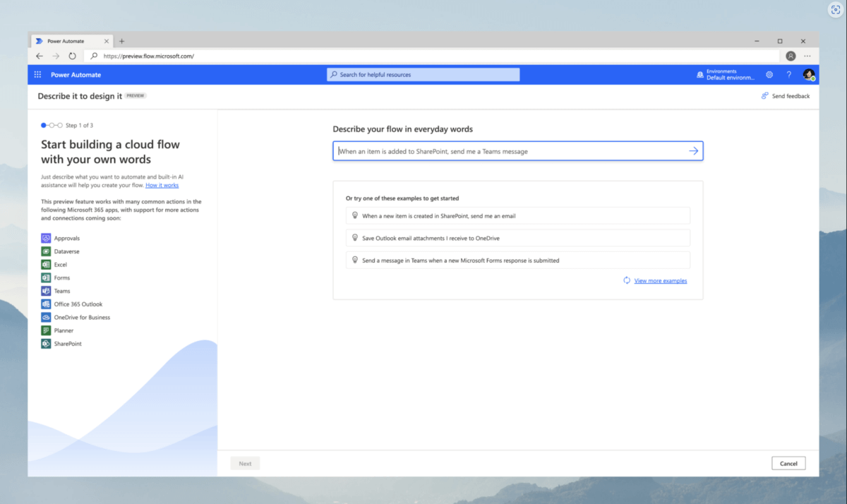Screen dimensions: 847x504
Task: Click lightbulb icon for OneDrive attachments example
Action: (356, 238)
